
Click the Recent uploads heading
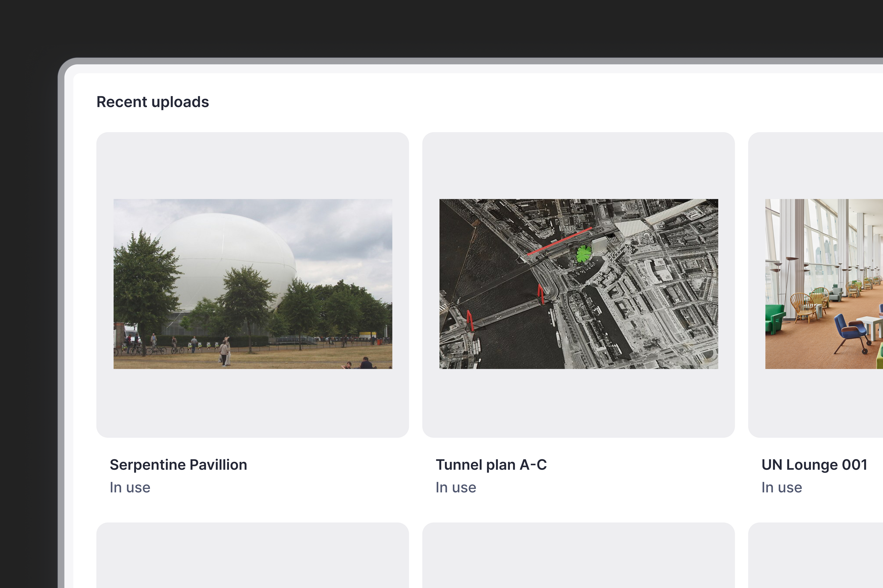pos(153,102)
